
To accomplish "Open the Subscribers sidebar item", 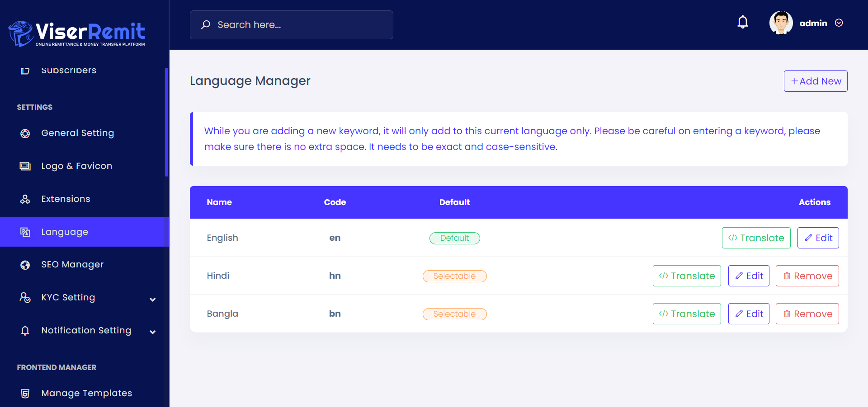I will point(69,70).
